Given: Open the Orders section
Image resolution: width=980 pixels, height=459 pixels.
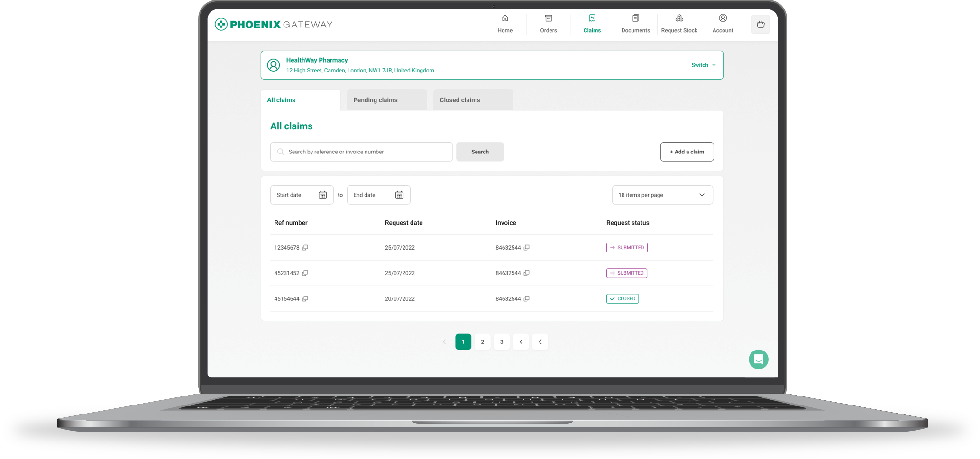Looking at the screenshot, I should pos(548,24).
